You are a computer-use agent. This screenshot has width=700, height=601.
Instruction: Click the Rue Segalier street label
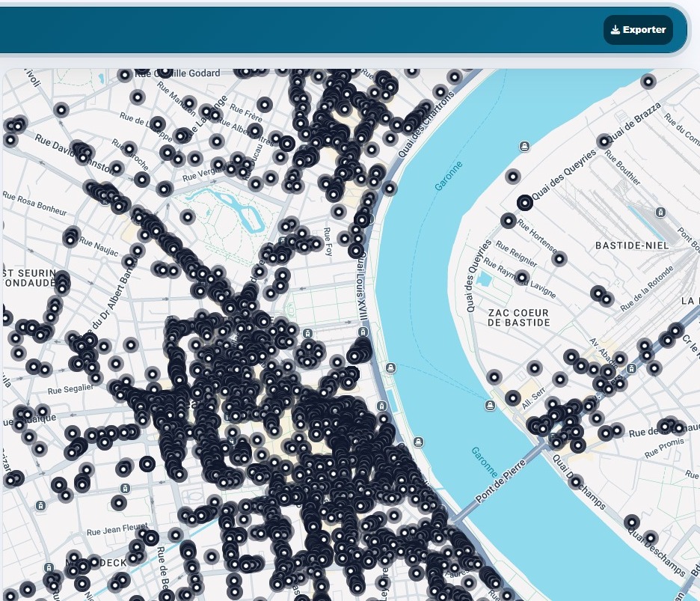point(70,389)
